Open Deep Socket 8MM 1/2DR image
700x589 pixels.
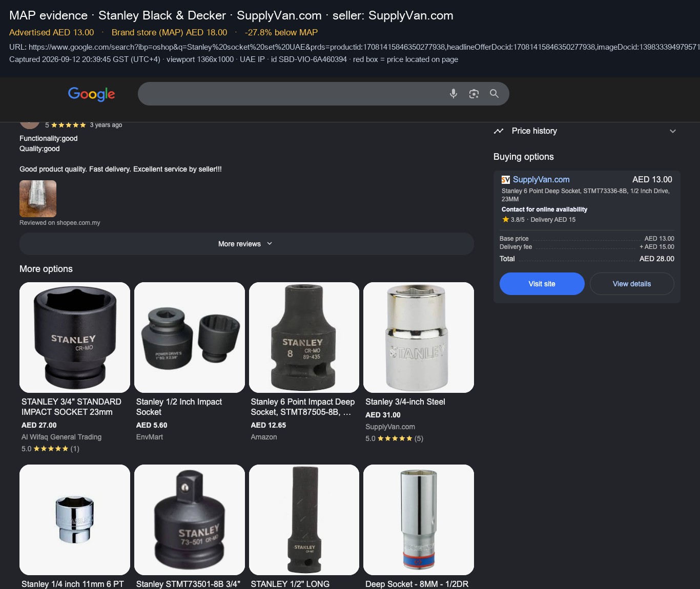coord(419,520)
